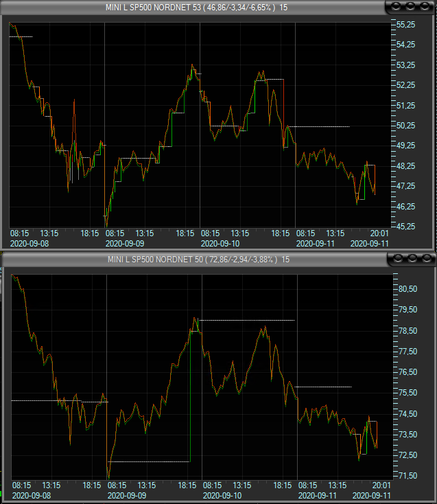Viewport: 437px width, 504px height.
Task: Click the 55,25 price label on top chart
Action: (406, 25)
